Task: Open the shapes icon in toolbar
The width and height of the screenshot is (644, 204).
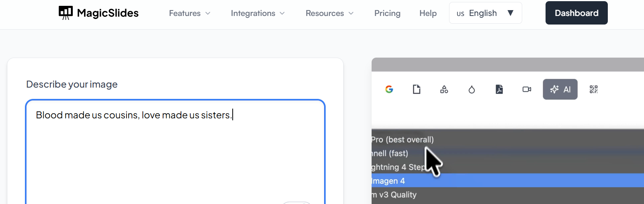Action: 444,90
